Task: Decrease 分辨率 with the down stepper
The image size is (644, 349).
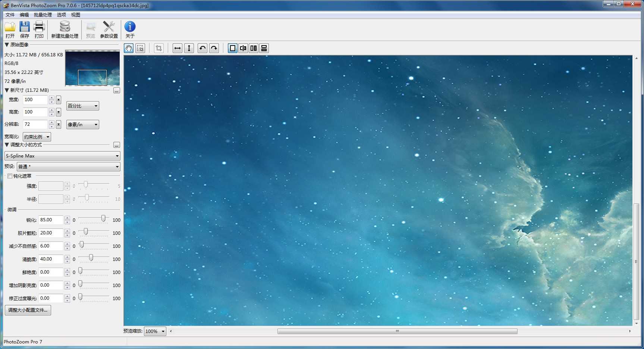Action: [52, 127]
